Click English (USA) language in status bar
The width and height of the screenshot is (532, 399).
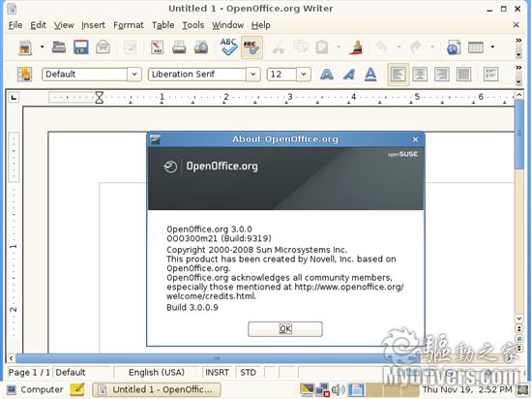pyautogui.click(x=157, y=373)
